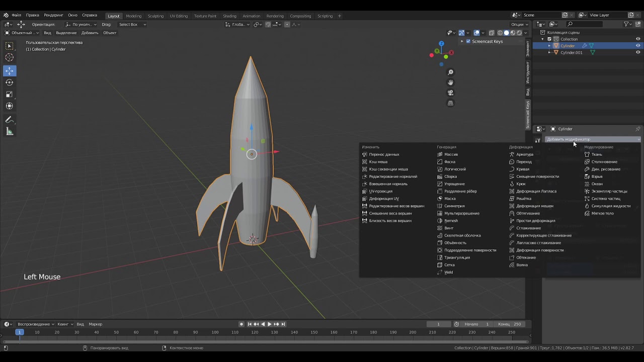Click the current frame marker in timeline
644x362 pixels.
20,332
